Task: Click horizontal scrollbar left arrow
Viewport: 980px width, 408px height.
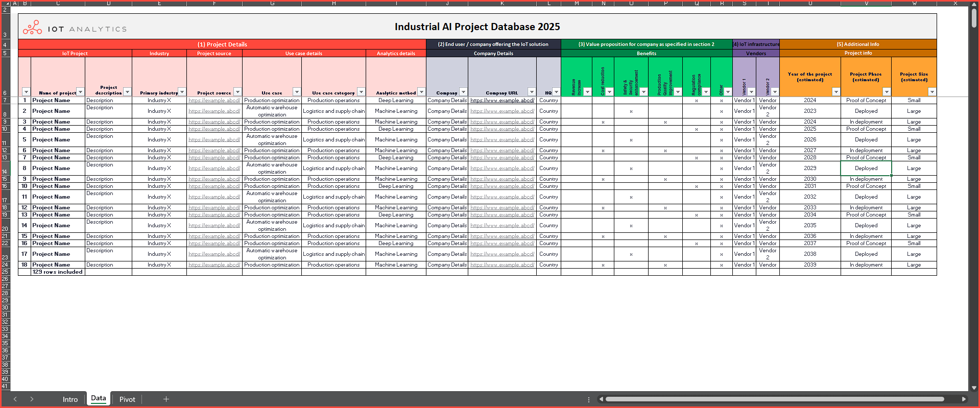Action: point(601,399)
